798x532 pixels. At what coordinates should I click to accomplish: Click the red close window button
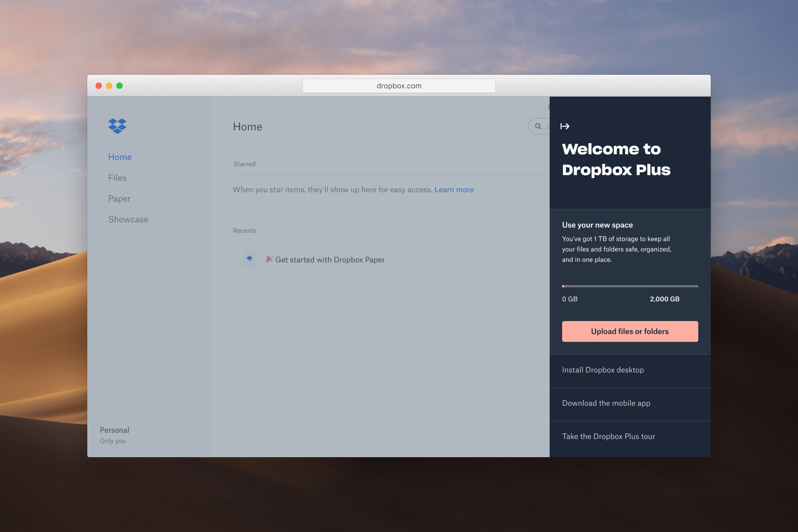click(99, 86)
